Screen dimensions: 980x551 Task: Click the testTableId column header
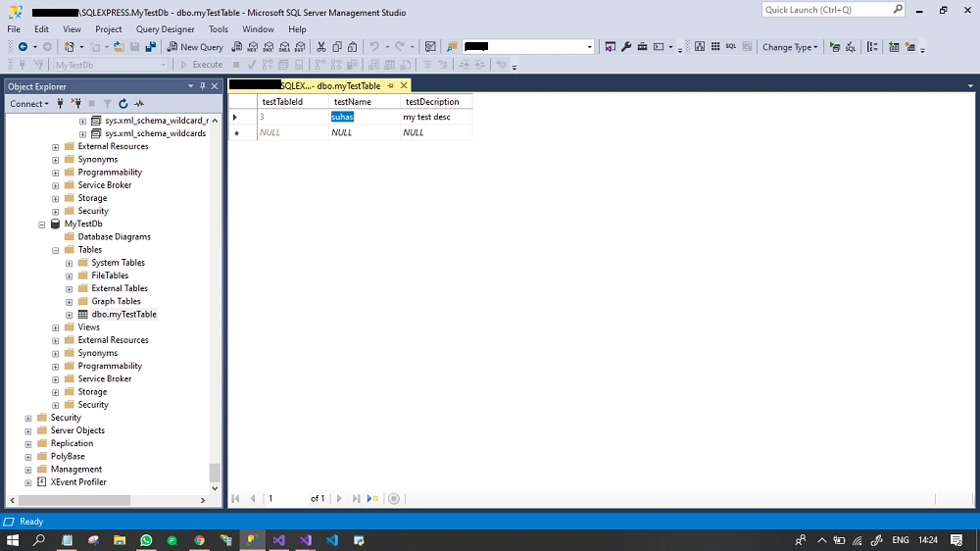[x=292, y=101]
